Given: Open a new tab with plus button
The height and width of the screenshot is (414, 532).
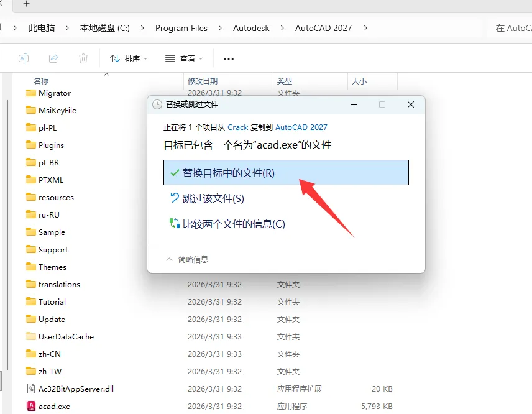Looking at the screenshot, I should click(x=27, y=4).
